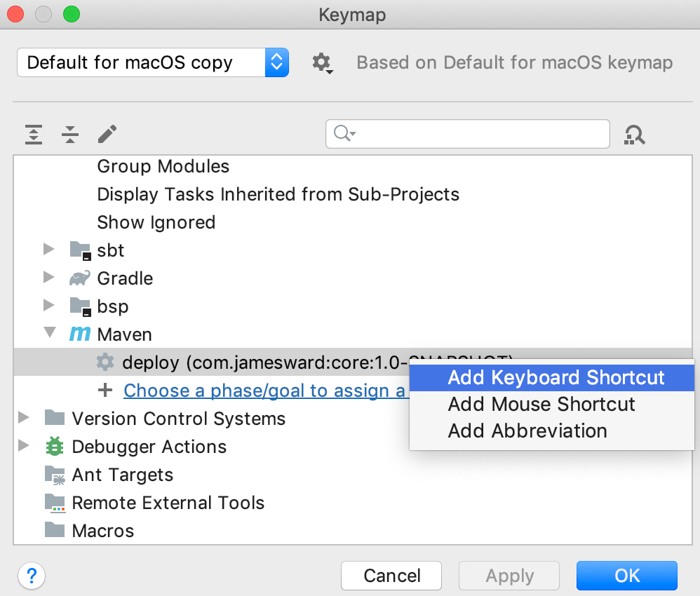Click the Debugger Actions bug icon

(54, 447)
